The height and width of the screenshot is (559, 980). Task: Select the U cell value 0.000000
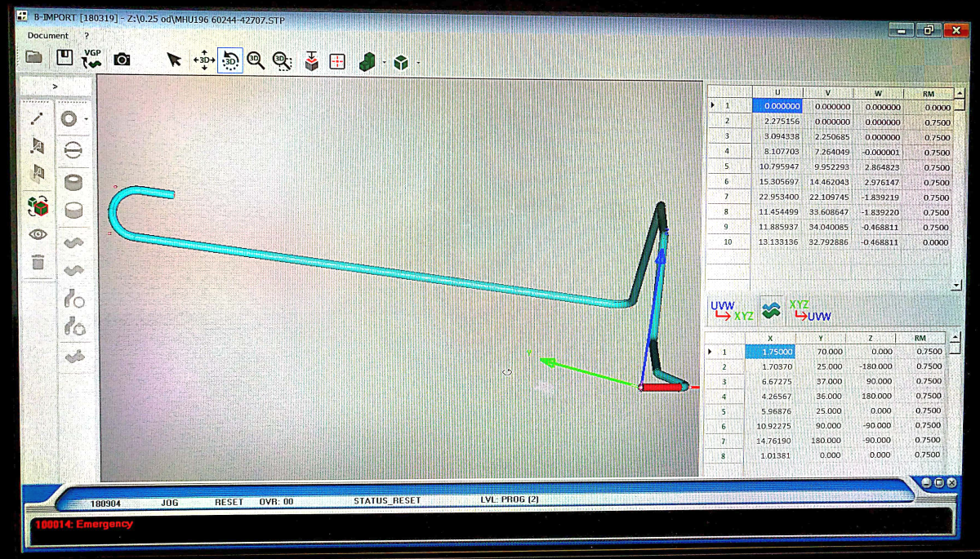(x=777, y=107)
